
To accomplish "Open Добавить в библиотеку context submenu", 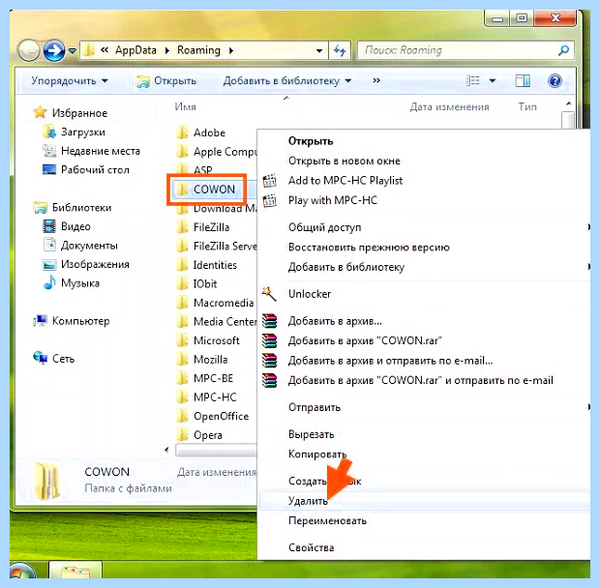I will tap(424, 267).
